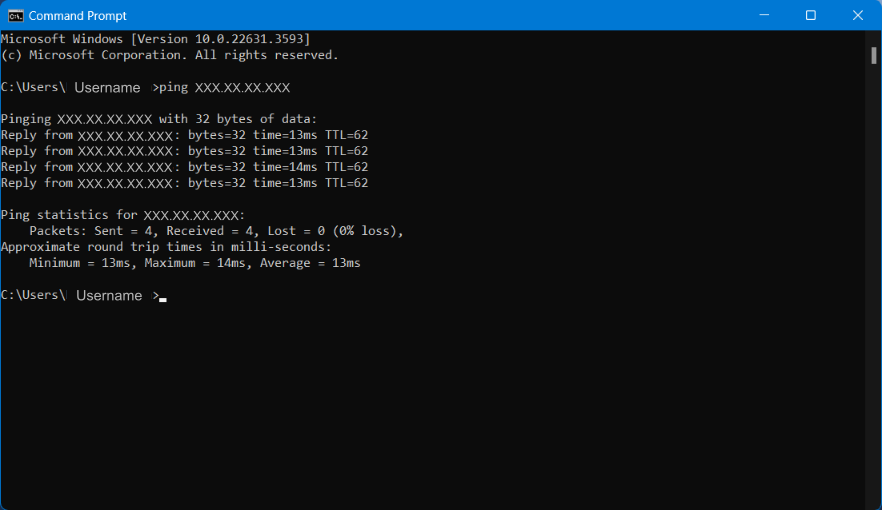This screenshot has width=882, height=510.
Task: Maximize the Command Prompt window
Action: (811, 15)
